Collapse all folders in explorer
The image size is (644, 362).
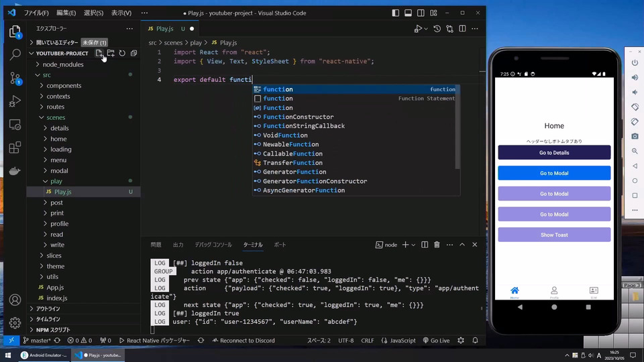tap(133, 54)
